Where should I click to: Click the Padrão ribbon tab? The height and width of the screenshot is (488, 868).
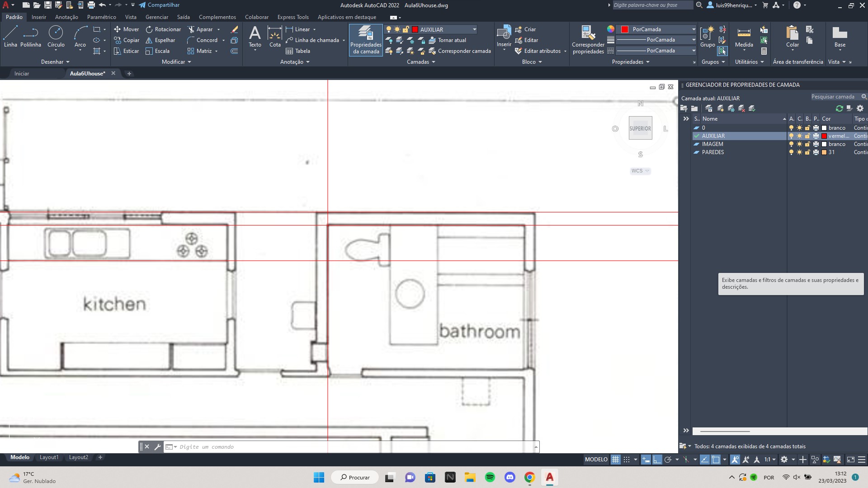(x=14, y=17)
